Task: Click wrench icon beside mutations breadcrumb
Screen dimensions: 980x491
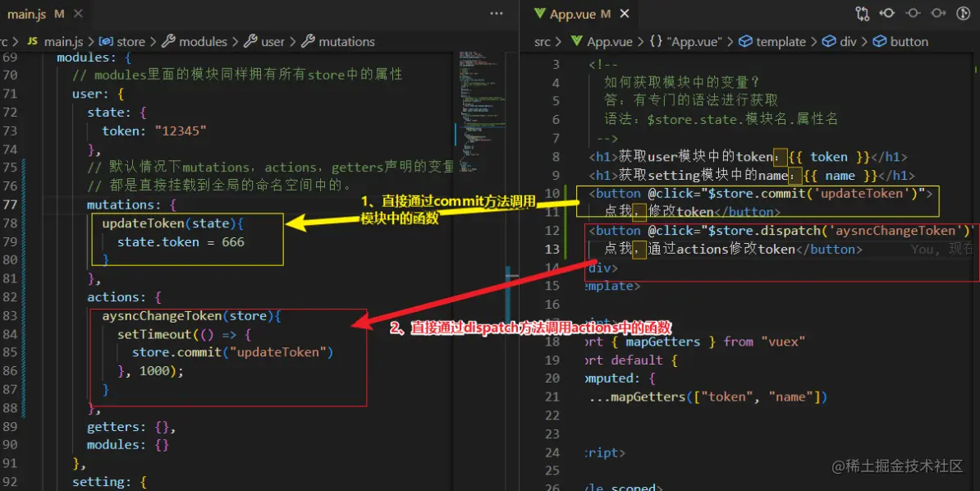Action: [308, 42]
